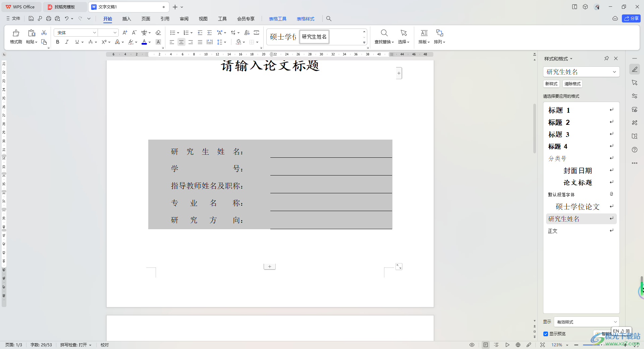Screen dimensions: 644x349
Task: Click the Copy icon below scissors
Action: tap(44, 42)
